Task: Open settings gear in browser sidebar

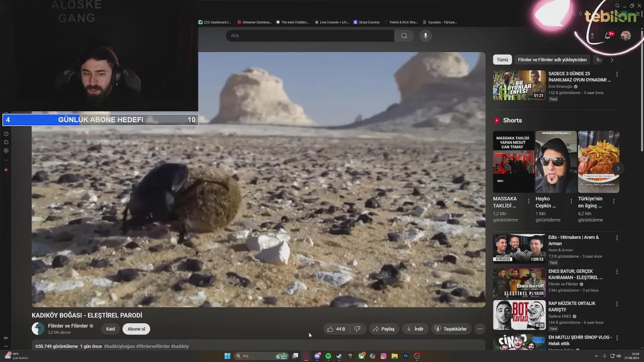Action: click(x=6, y=150)
